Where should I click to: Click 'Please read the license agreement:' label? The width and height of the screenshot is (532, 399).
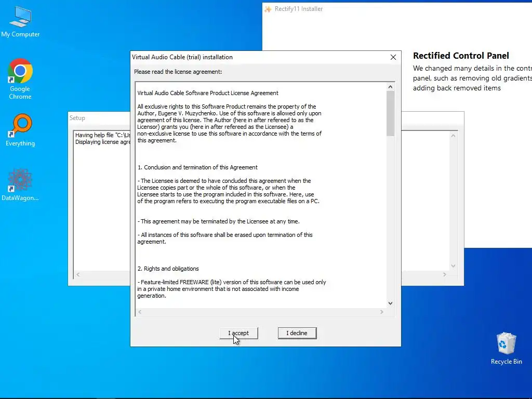[178, 72]
